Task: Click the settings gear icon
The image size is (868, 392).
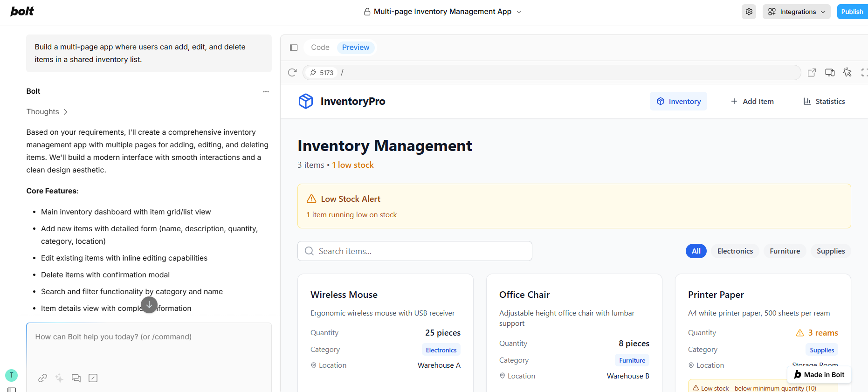Action: click(x=749, y=12)
